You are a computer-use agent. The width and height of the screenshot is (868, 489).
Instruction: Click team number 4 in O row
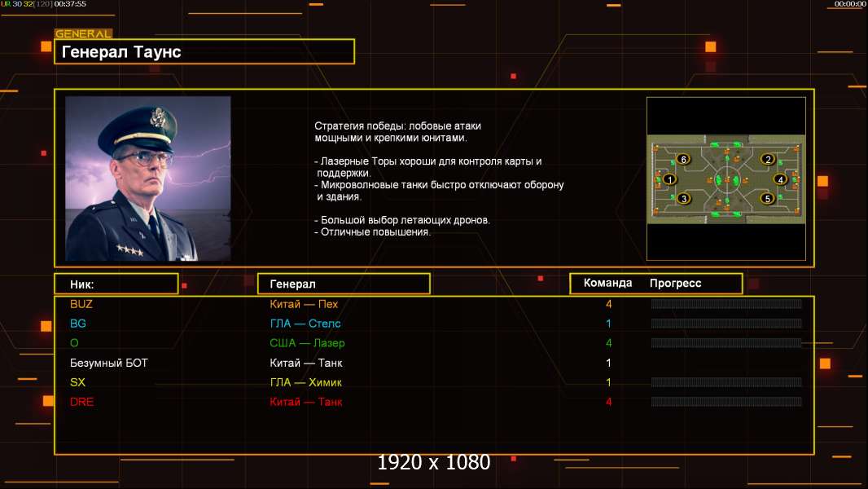[608, 343]
